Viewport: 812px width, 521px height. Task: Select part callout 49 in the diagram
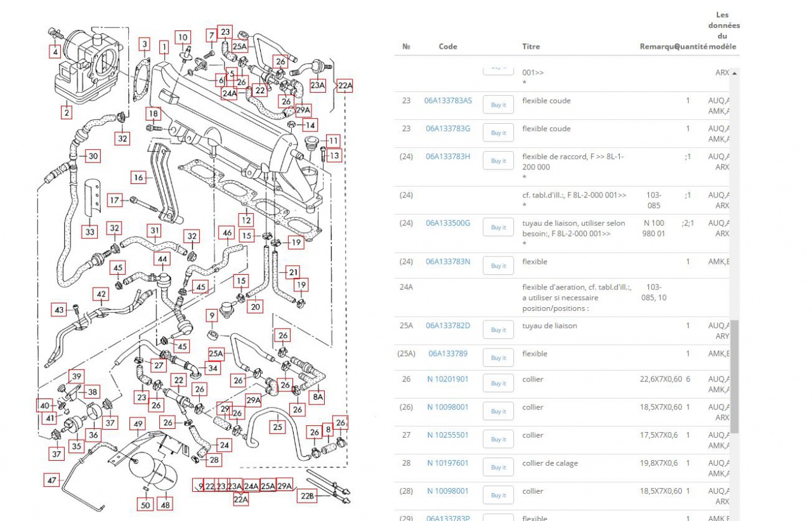pos(138,424)
